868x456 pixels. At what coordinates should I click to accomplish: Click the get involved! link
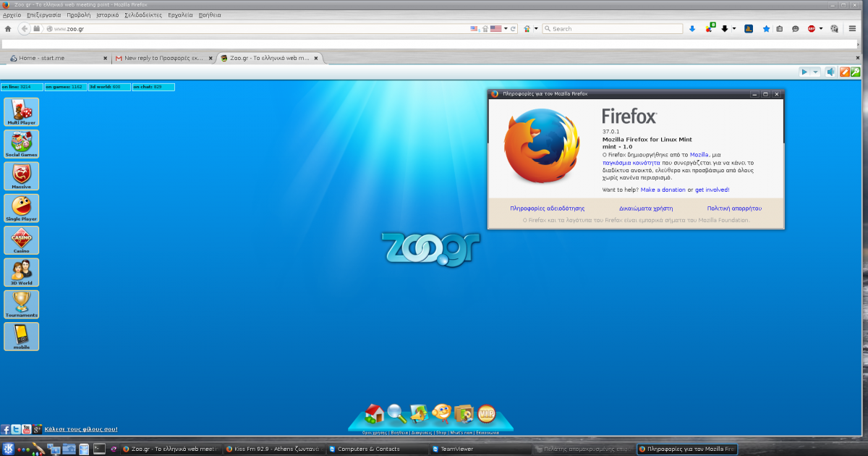pyautogui.click(x=712, y=190)
